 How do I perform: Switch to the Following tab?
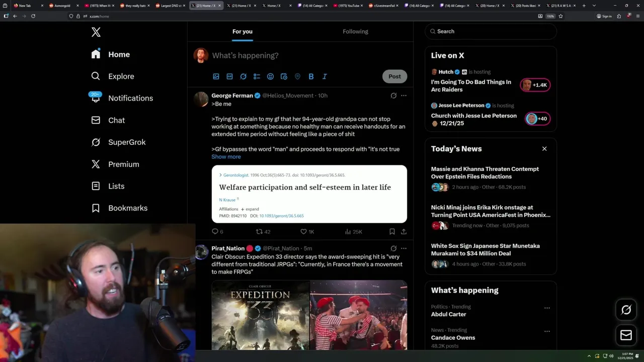[355, 31]
